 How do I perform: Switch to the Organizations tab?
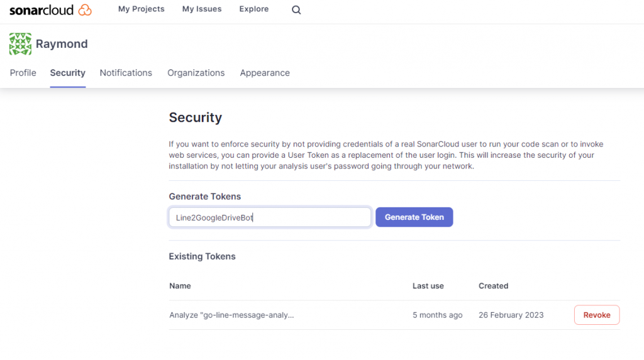[196, 73]
